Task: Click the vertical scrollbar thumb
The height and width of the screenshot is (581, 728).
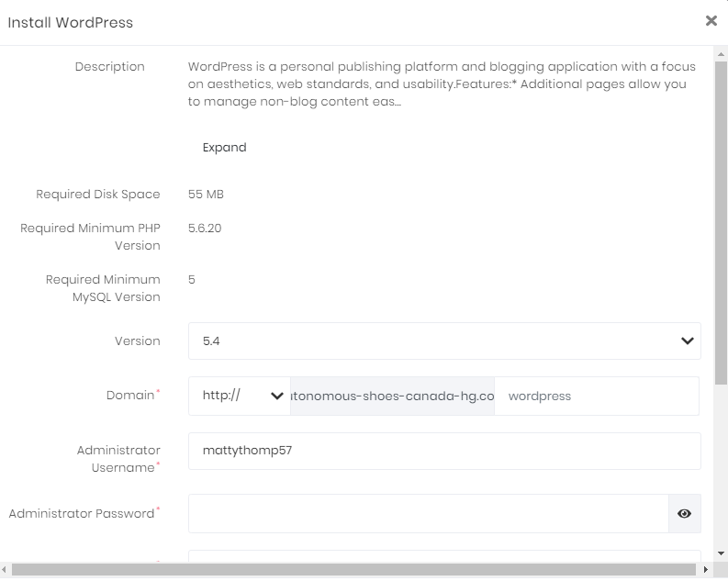Action: point(721,223)
